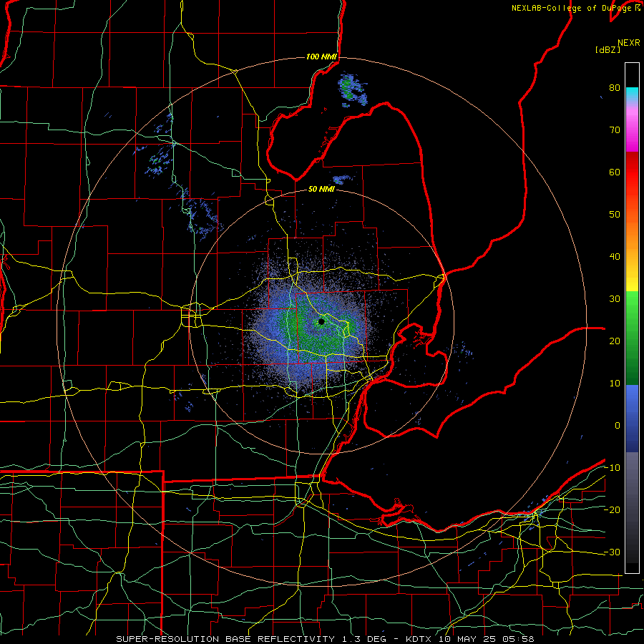Click the red segment of the color bar
The width and height of the screenshot is (644, 644).
pyautogui.click(x=632, y=172)
